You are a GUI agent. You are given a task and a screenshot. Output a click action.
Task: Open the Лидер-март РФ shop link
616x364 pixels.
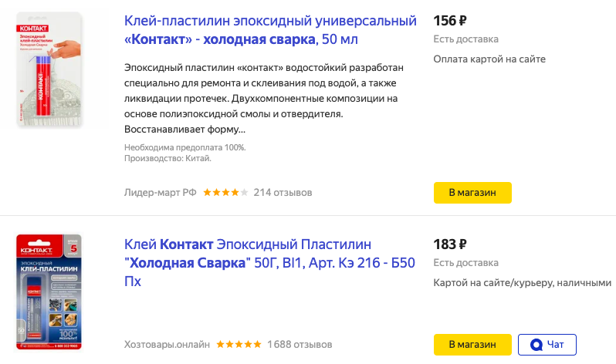point(161,192)
